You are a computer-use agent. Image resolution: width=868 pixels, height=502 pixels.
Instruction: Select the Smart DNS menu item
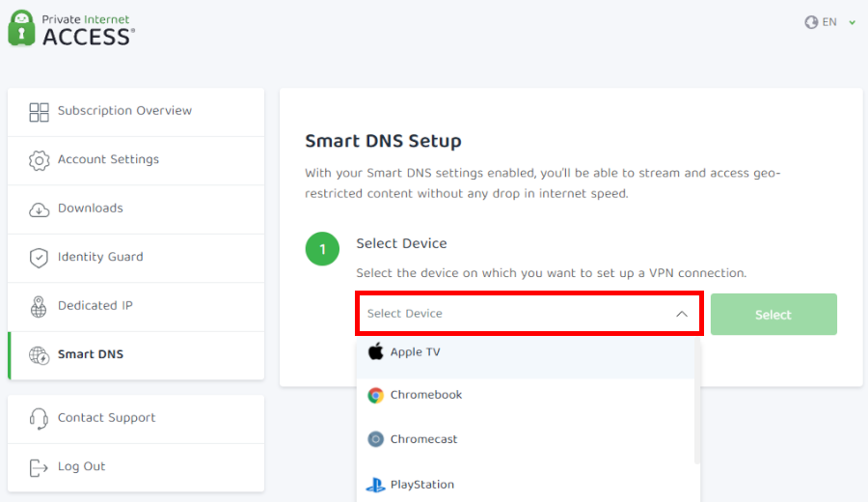(136, 355)
